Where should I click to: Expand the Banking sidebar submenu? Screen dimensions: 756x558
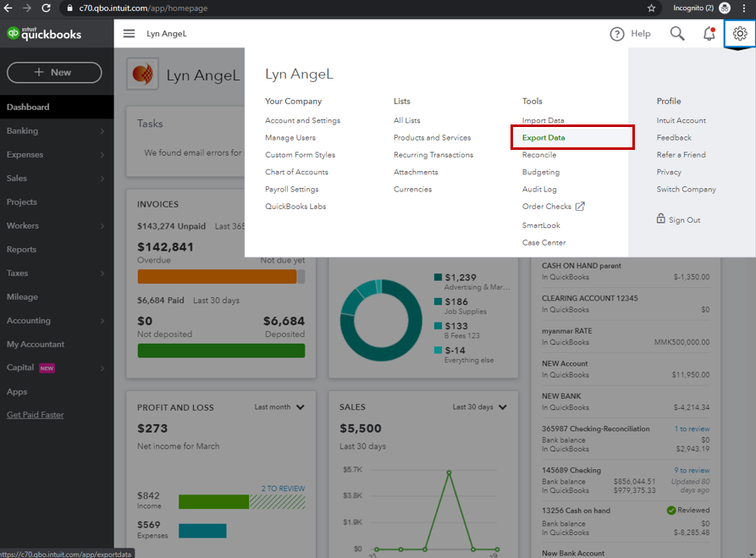tap(102, 130)
